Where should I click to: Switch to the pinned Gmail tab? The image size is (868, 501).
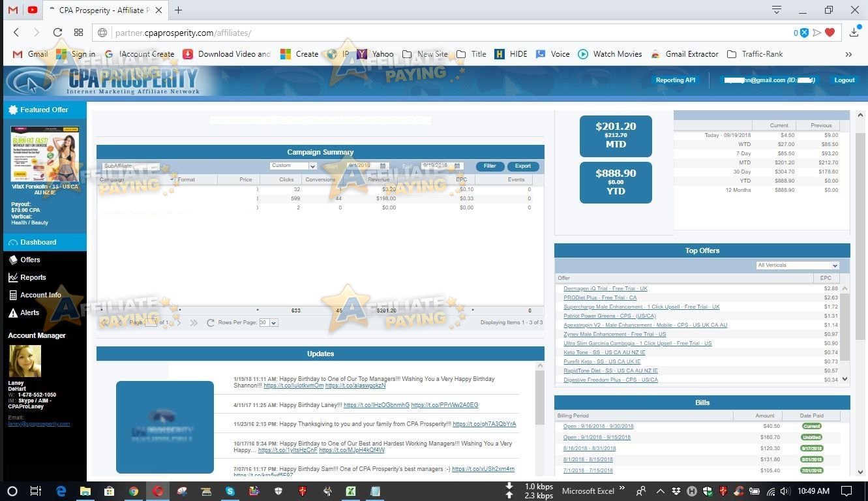point(14,10)
